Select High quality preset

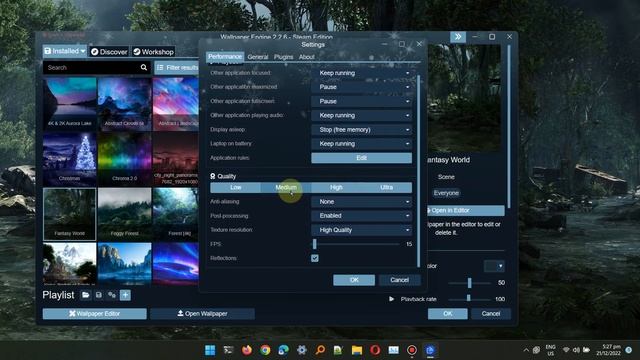tap(336, 187)
